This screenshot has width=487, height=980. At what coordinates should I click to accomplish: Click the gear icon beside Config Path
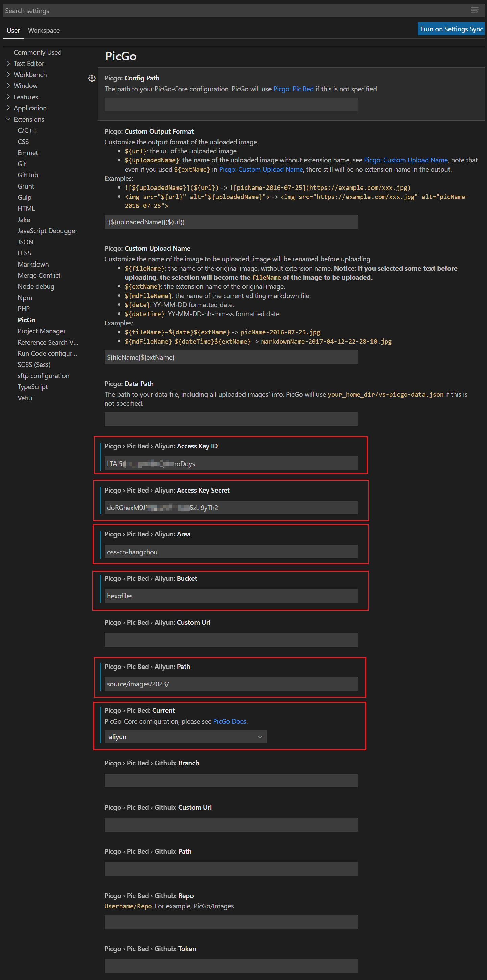[x=92, y=78]
